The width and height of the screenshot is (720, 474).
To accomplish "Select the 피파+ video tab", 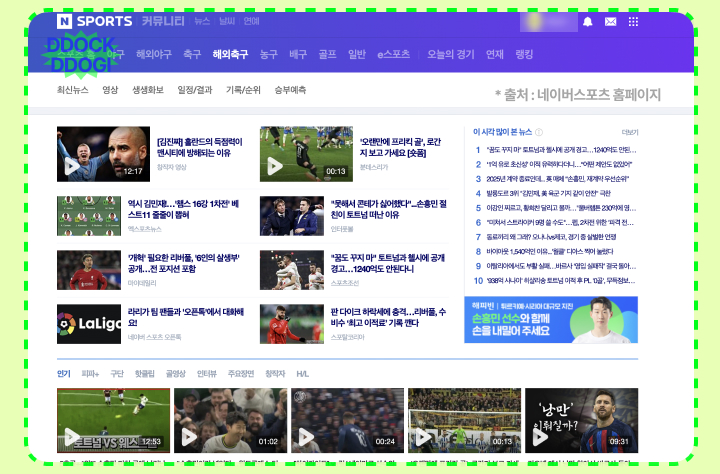I will 90,374.
